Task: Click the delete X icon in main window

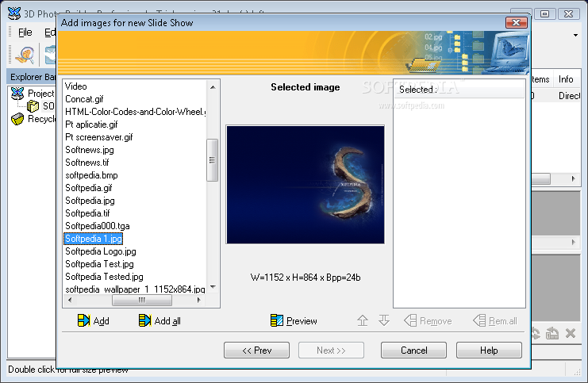Action: (571, 333)
